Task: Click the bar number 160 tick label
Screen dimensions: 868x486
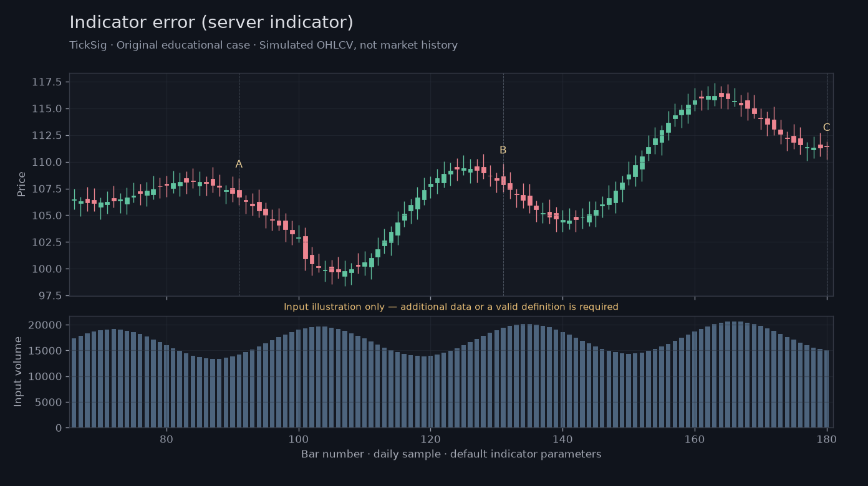Action: [x=695, y=439]
